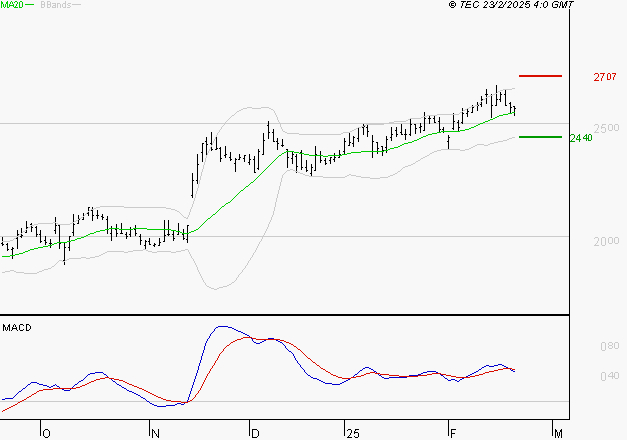The width and height of the screenshot is (627, 440).
Task: Click the M month label on time axis
Action: [x=558, y=434]
